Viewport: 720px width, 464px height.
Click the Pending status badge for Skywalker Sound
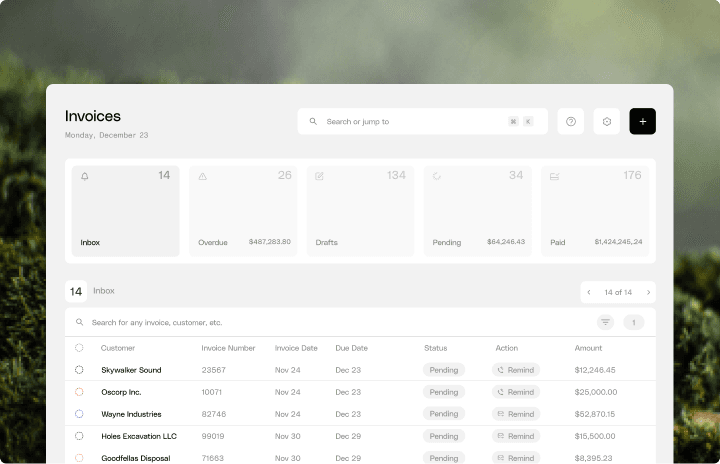443,370
